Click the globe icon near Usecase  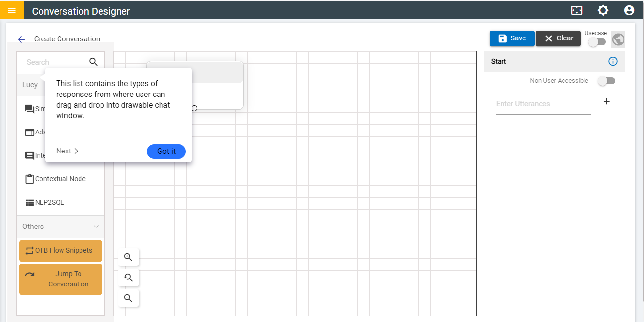[618, 39]
